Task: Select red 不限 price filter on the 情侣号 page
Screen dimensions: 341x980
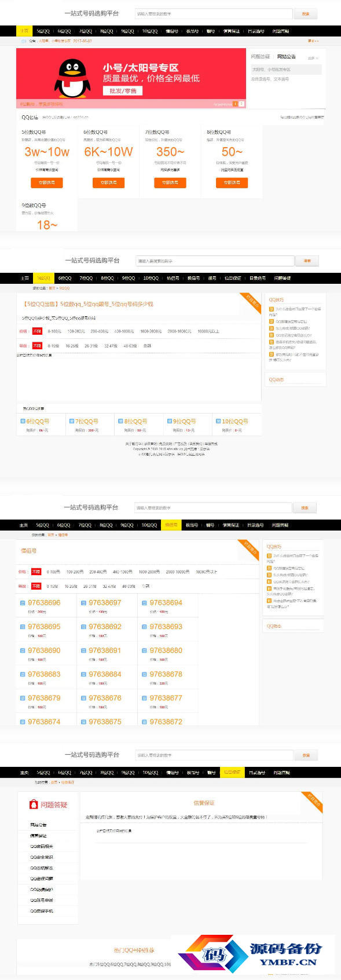Action: pos(36,572)
